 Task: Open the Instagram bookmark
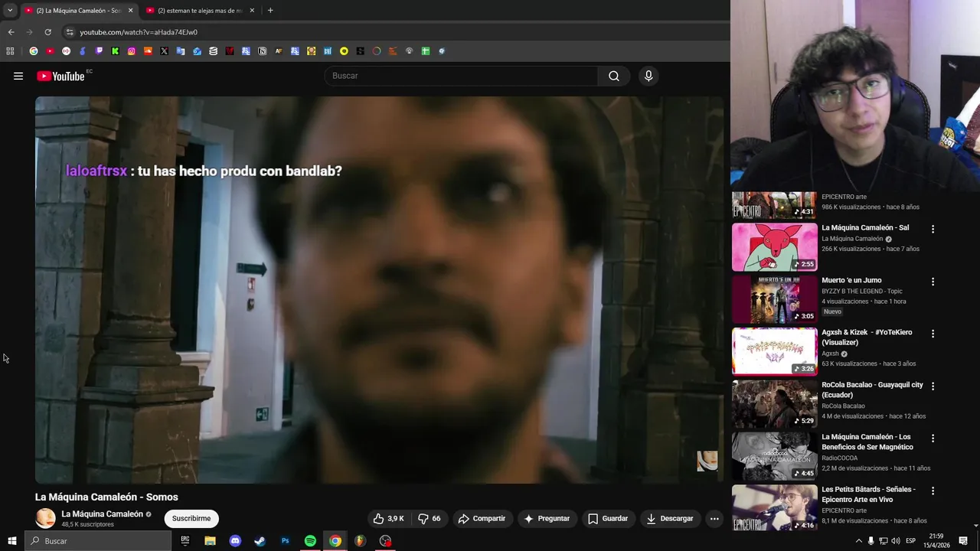[x=132, y=51]
